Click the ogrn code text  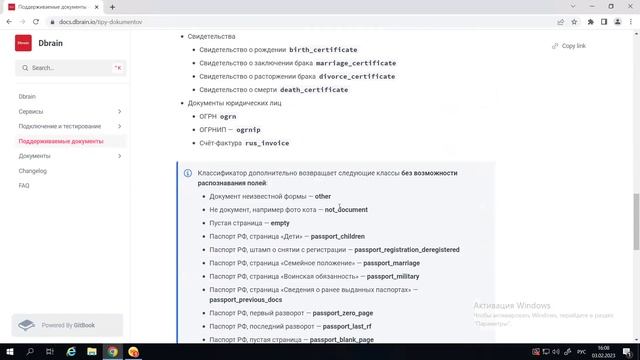click(x=228, y=117)
